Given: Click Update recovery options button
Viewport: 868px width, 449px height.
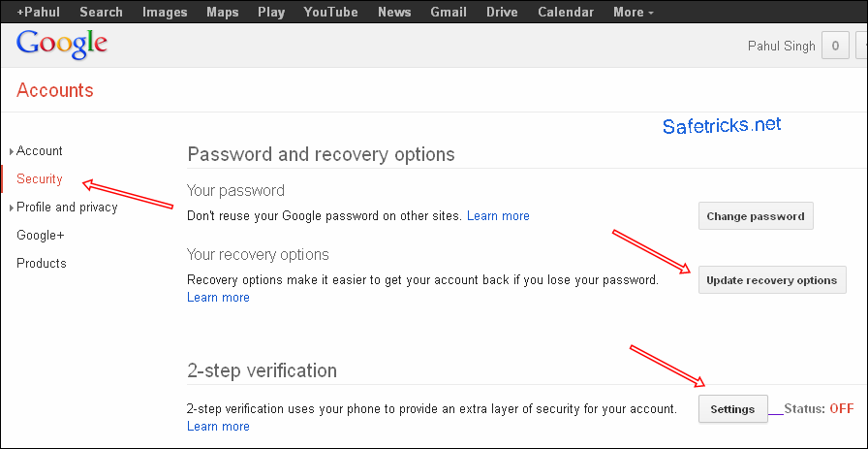Looking at the screenshot, I should coord(771,280).
